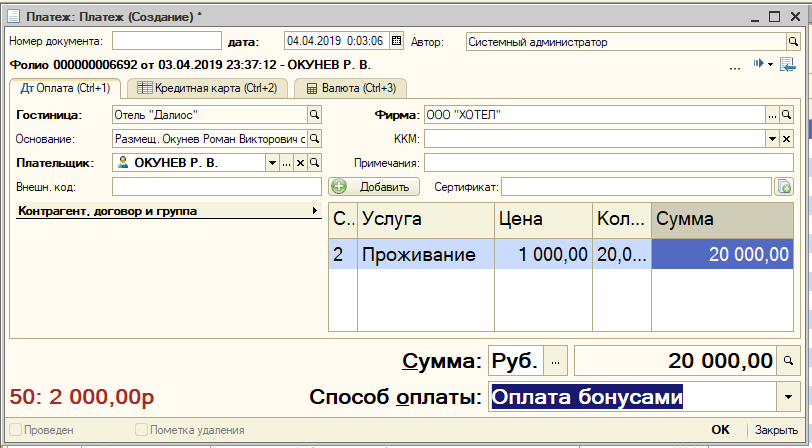Image resolution: width=812 pixels, height=448 pixels.
Task: Click the Номер документа input field
Action: point(167,41)
